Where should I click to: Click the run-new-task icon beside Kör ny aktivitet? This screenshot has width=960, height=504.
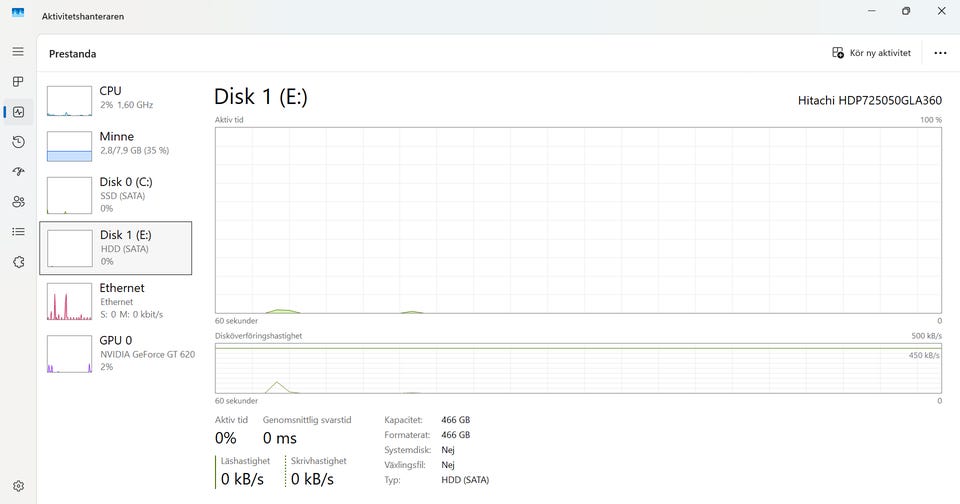tap(838, 53)
